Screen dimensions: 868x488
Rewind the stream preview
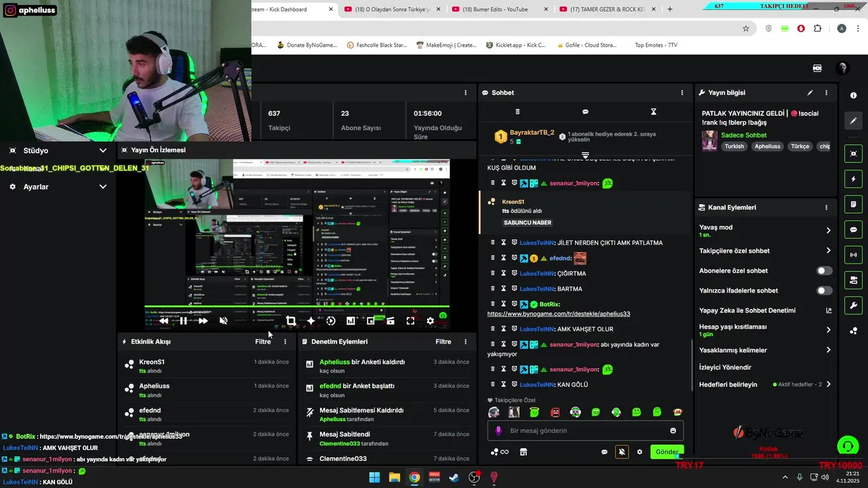point(163,321)
